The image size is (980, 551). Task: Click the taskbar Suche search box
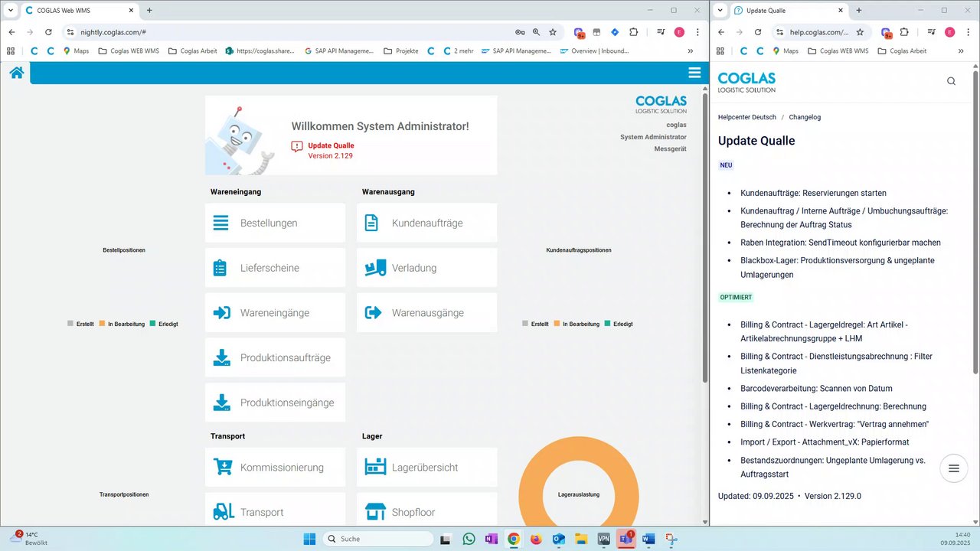click(x=378, y=539)
